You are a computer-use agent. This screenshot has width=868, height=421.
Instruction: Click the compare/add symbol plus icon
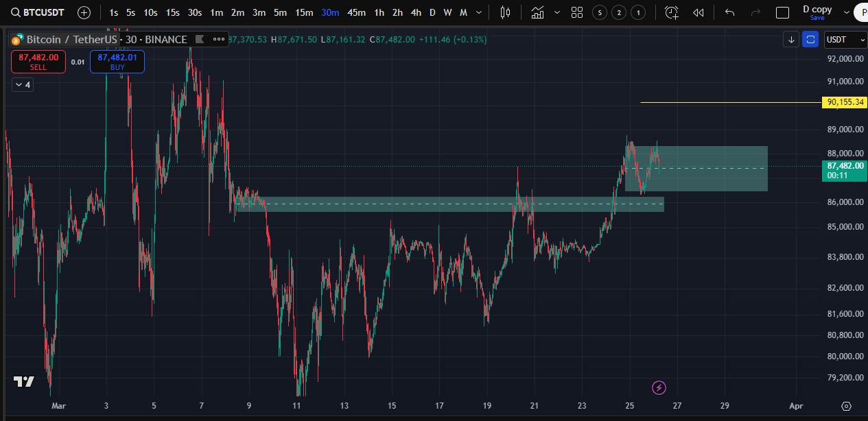82,12
